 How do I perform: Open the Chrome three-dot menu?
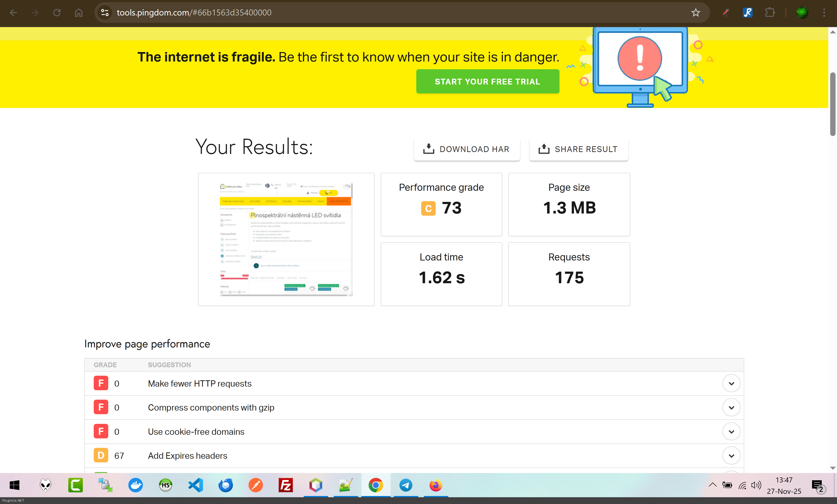(824, 13)
